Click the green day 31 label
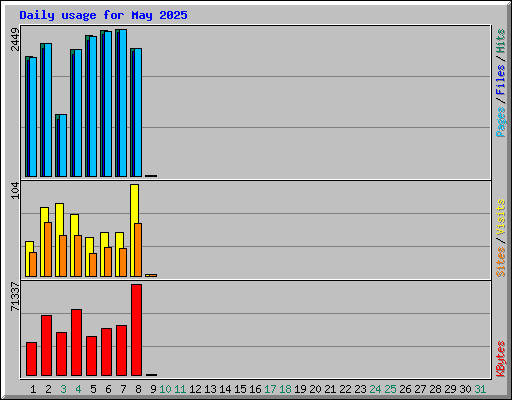Screen dimensions: 512x400 (x=480, y=389)
